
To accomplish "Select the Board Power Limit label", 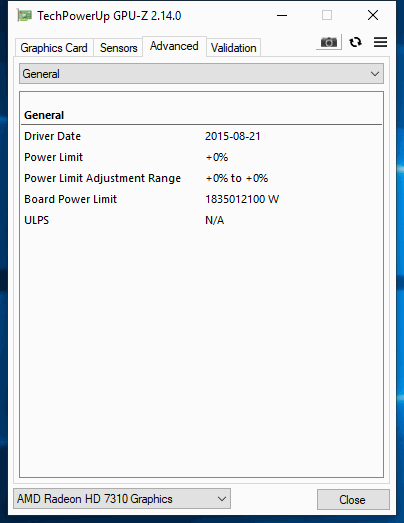I will point(70,199).
